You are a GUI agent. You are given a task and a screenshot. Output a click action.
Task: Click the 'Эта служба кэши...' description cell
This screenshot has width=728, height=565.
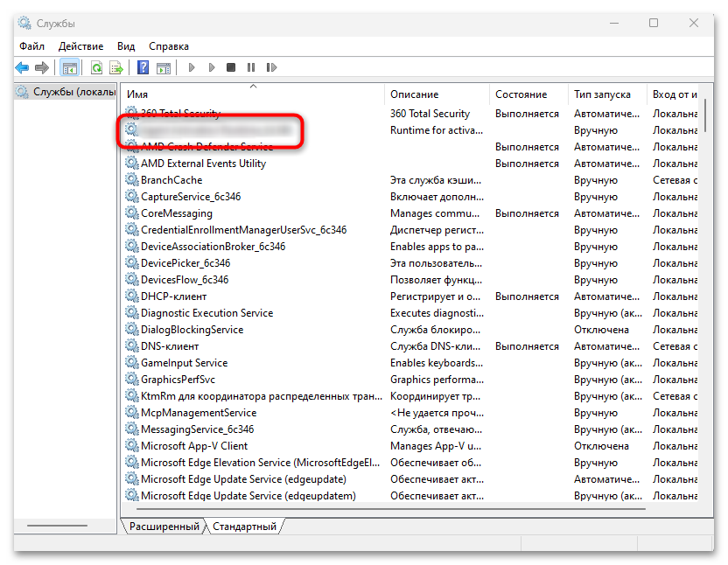(436, 179)
